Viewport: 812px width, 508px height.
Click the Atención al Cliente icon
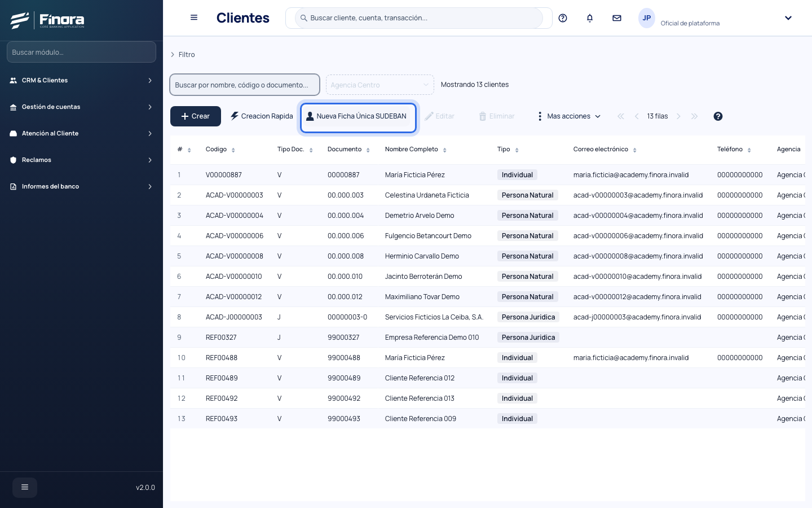(13, 134)
